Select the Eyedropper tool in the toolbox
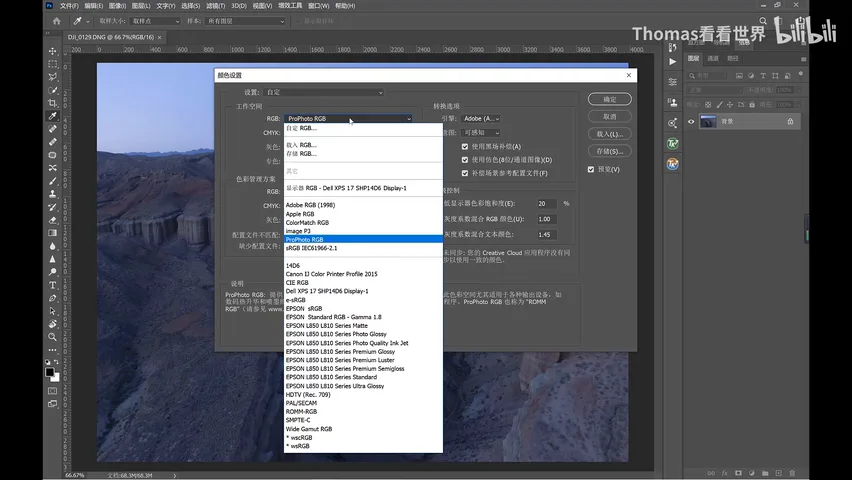 [53, 116]
